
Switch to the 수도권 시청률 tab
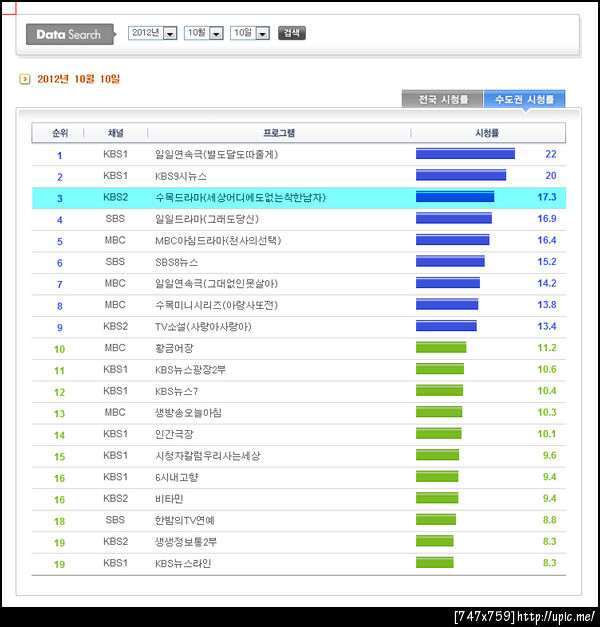pyautogui.click(x=524, y=99)
